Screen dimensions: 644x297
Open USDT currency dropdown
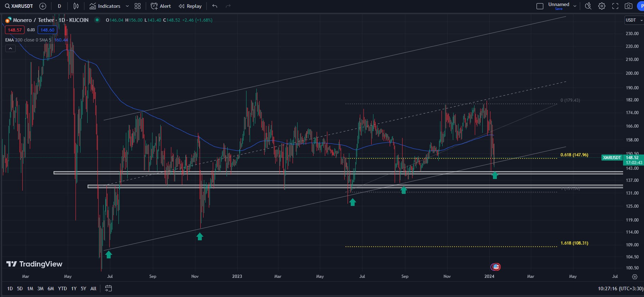tap(634, 20)
